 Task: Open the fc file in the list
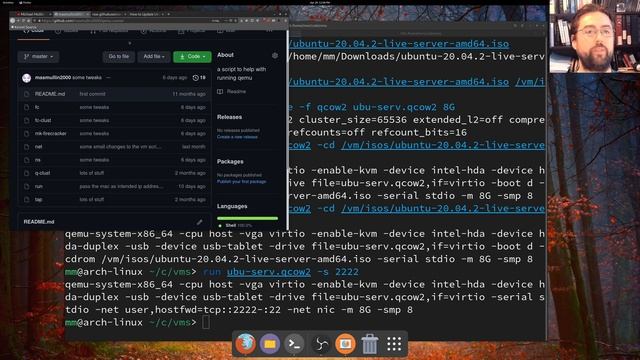tap(37, 107)
